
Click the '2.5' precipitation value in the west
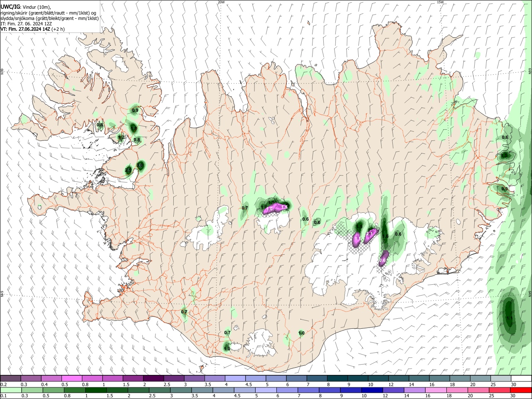(128, 170)
